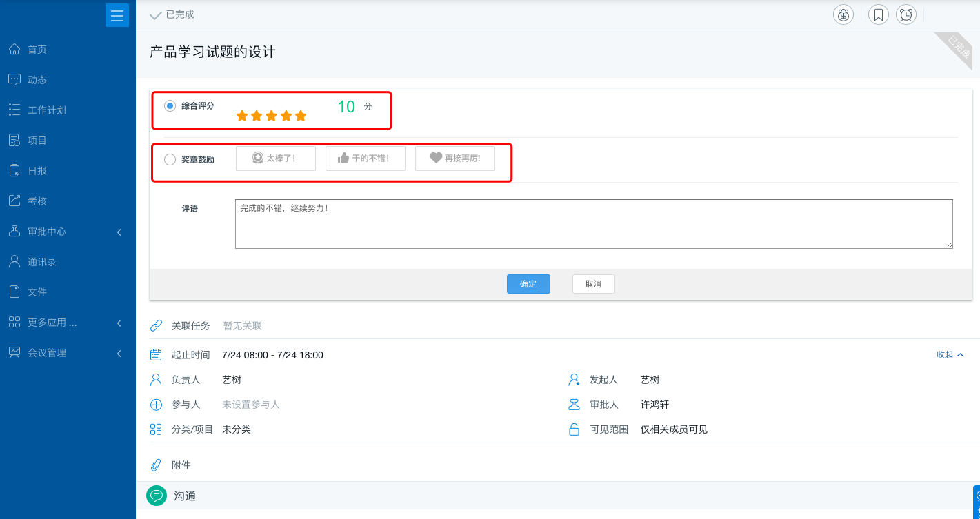
Task: Set rating by clicking the first star
Action: point(242,116)
